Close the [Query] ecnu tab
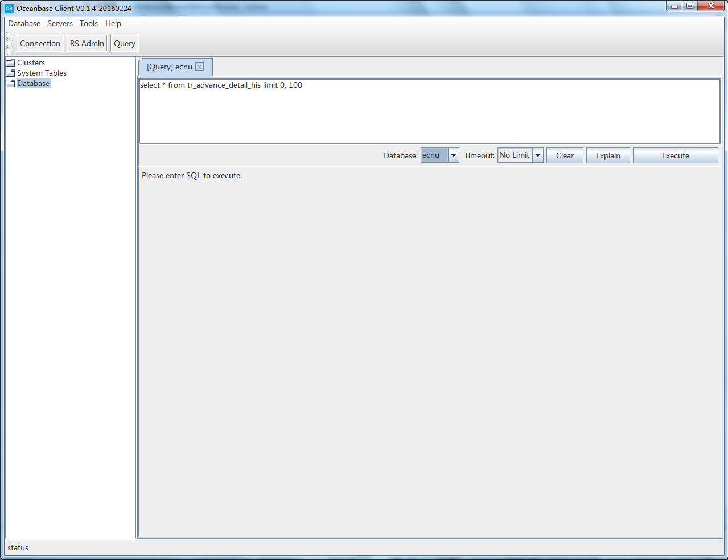Image resolution: width=728 pixels, height=560 pixels. 199,67
